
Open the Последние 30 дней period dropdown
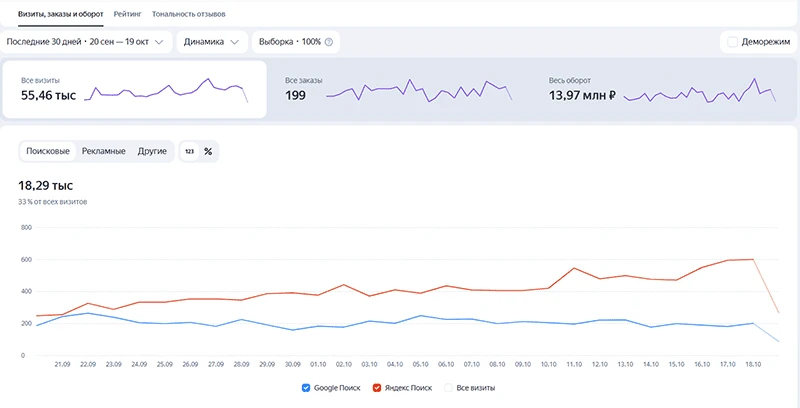[x=85, y=42]
